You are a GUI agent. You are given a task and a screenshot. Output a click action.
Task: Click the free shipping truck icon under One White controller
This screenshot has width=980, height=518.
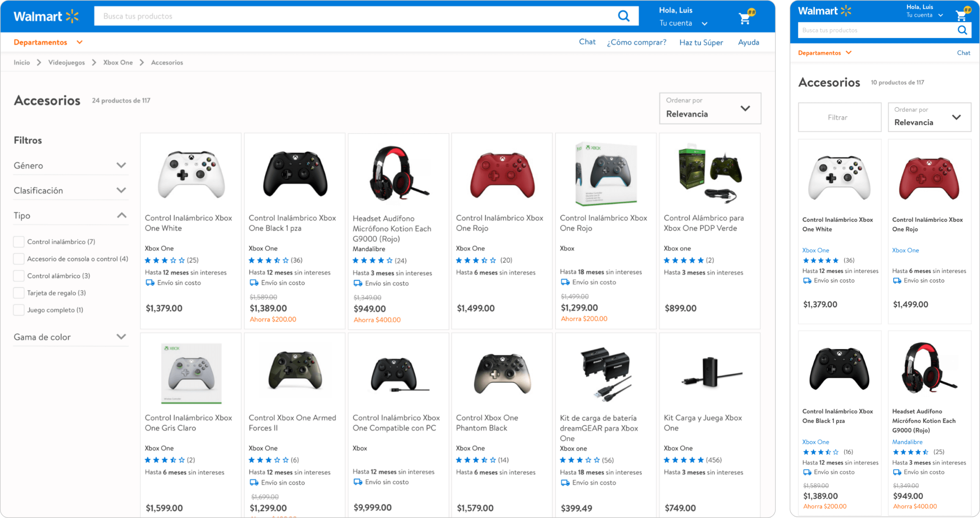point(150,283)
